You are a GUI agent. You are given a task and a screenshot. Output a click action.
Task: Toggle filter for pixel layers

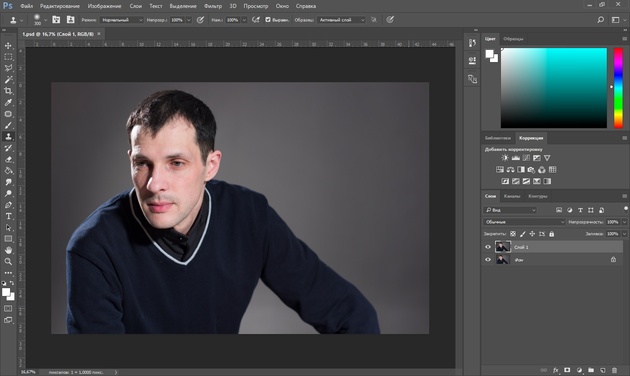559,210
